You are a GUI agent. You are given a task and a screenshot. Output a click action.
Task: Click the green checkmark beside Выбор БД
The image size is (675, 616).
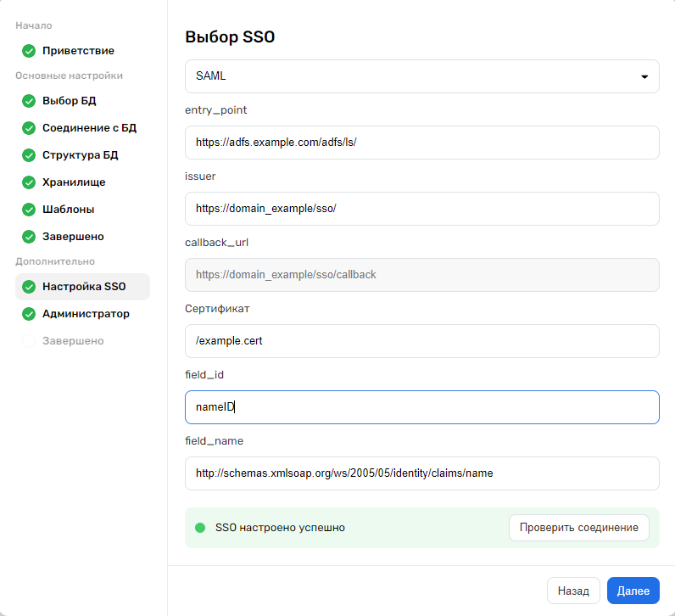click(29, 101)
